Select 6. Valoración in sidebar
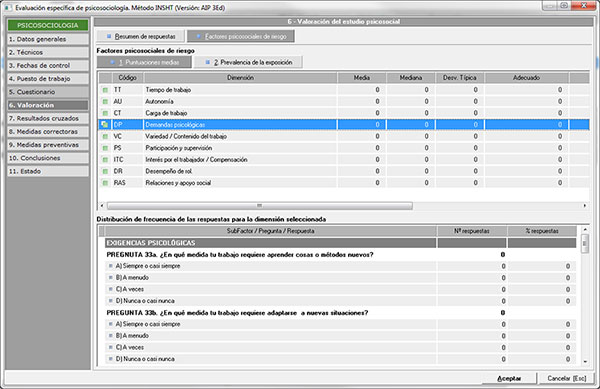Viewport: 600px width, 389px height. coord(48,105)
